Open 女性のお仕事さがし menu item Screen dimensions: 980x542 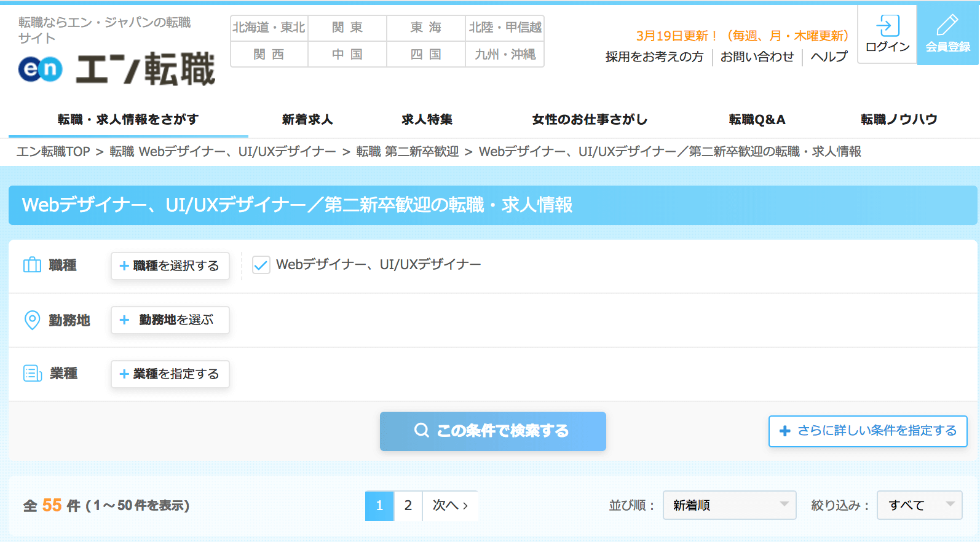[x=590, y=119]
